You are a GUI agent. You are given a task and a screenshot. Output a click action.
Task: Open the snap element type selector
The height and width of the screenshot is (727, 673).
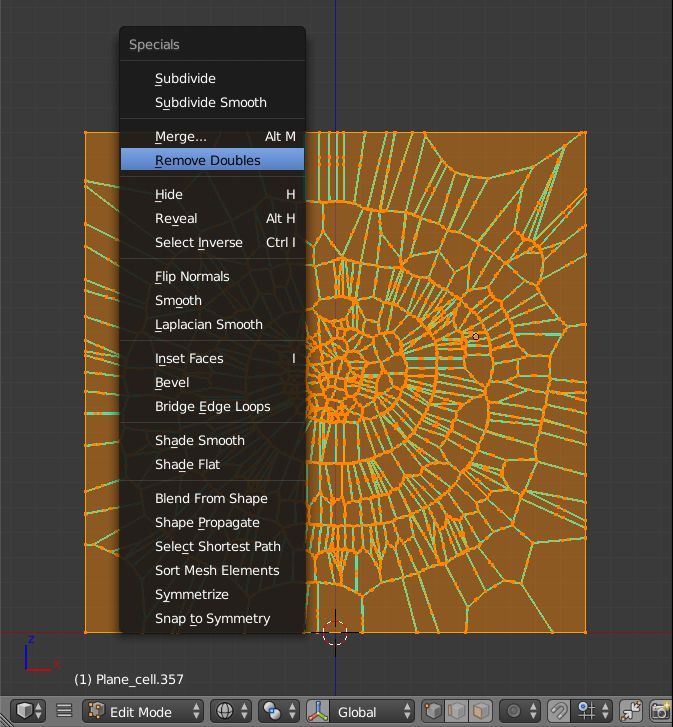tap(591, 710)
